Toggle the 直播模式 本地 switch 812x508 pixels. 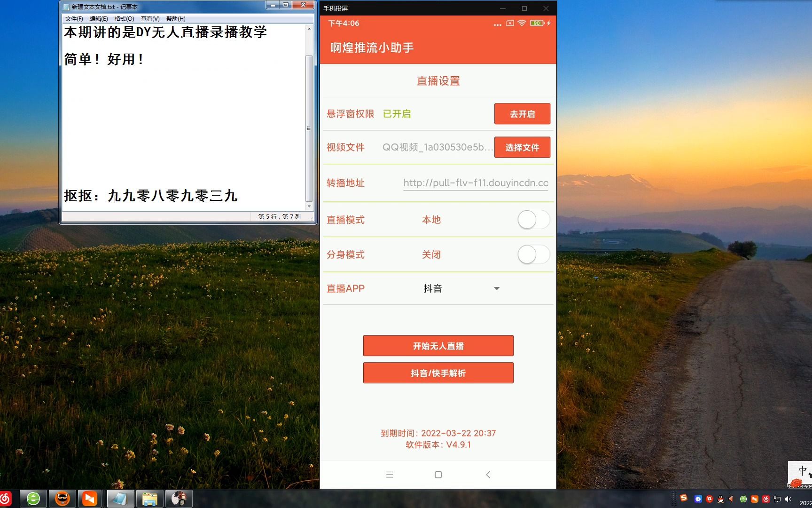(533, 220)
